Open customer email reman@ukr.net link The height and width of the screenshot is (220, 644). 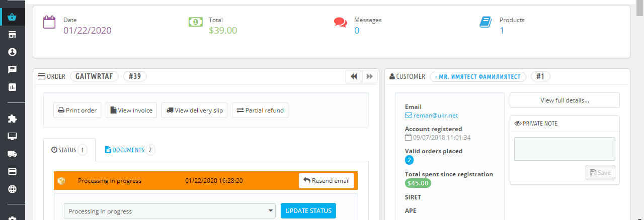click(x=436, y=115)
